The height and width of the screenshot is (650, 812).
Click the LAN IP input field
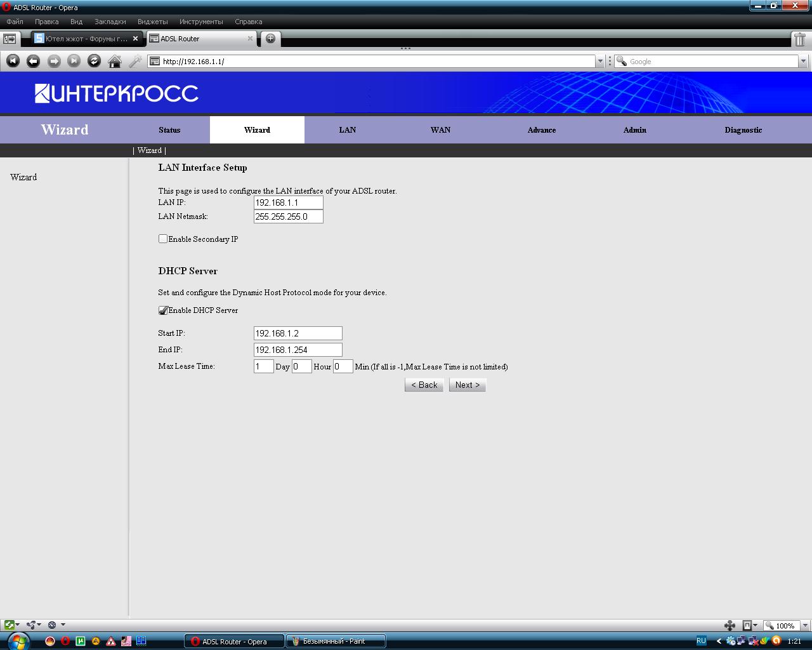pos(288,202)
